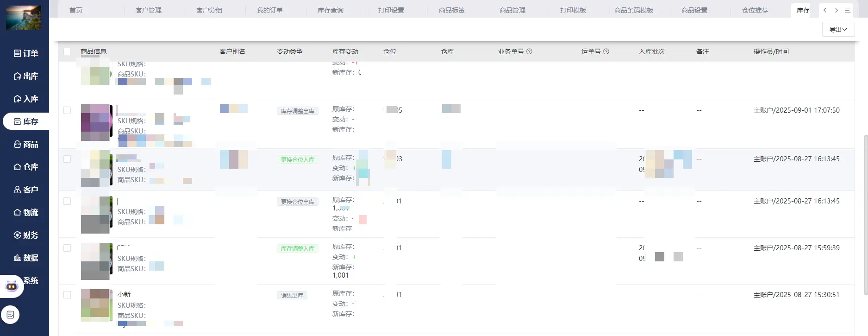868x336 pixels.
Task: Open the 数据 sidebar section
Action: (26, 258)
